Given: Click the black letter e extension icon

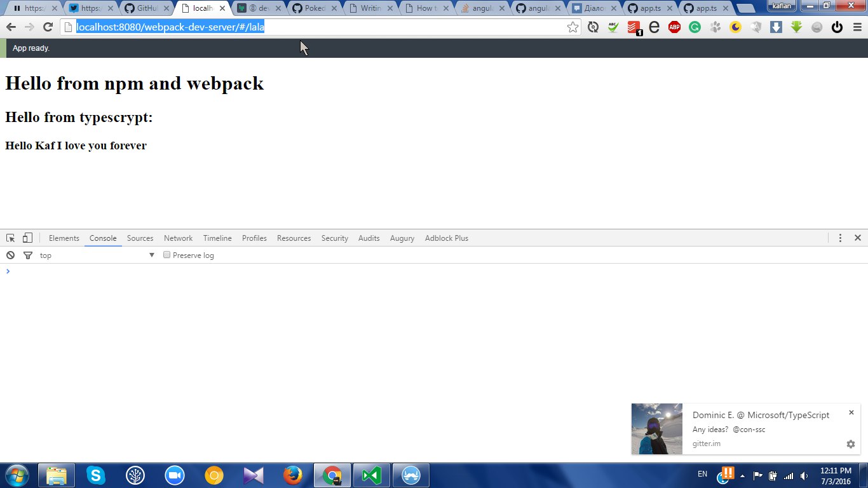Looking at the screenshot, I should click(654, 27).
